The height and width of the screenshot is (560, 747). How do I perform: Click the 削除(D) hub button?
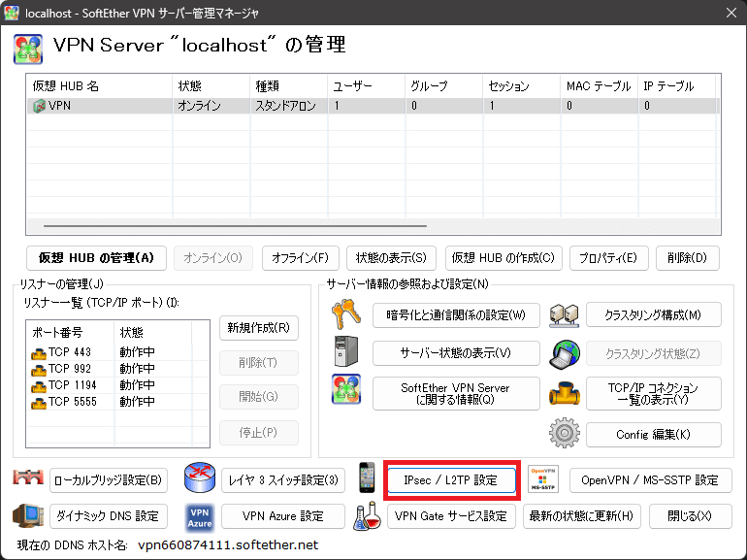tap(688, 258)
